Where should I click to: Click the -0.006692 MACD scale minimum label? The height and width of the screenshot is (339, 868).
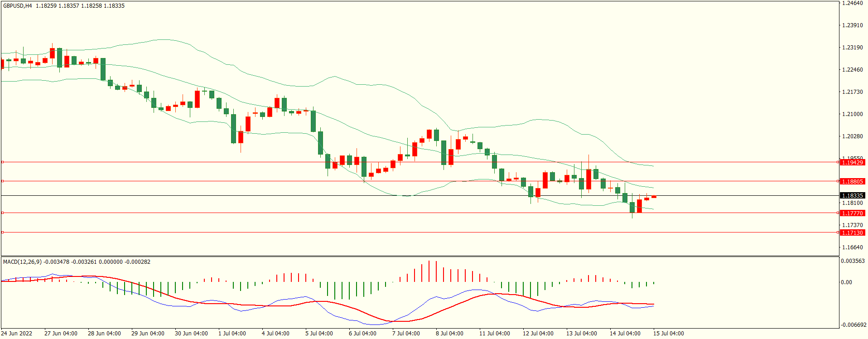854,325
